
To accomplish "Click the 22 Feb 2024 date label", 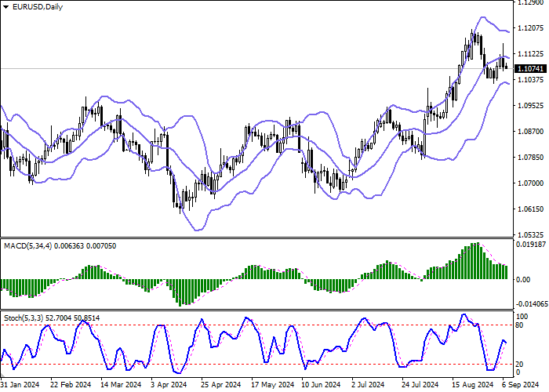I will (x=71, y=385).
